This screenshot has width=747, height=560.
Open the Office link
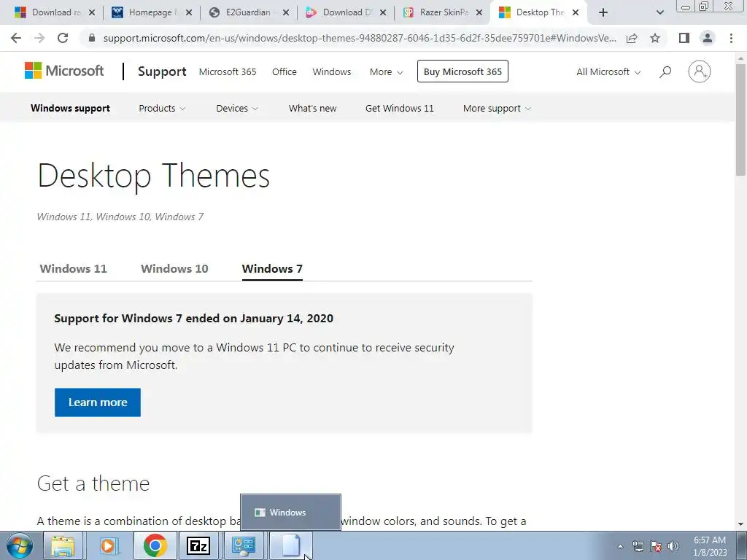pos(285,71)
